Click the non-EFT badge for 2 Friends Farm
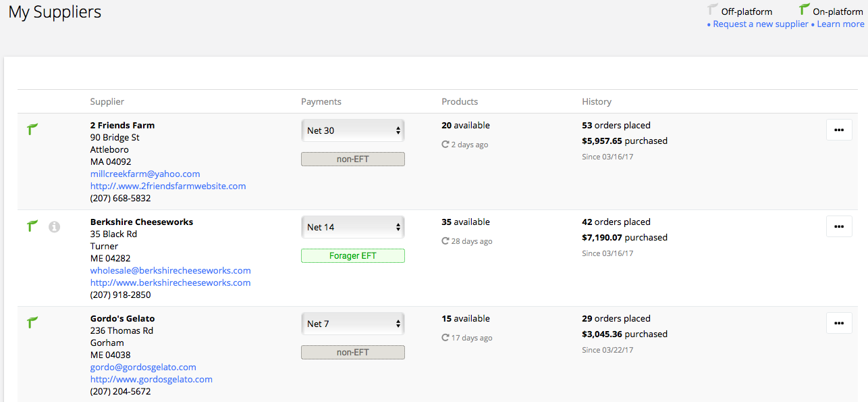 click(x=352, y=159)
